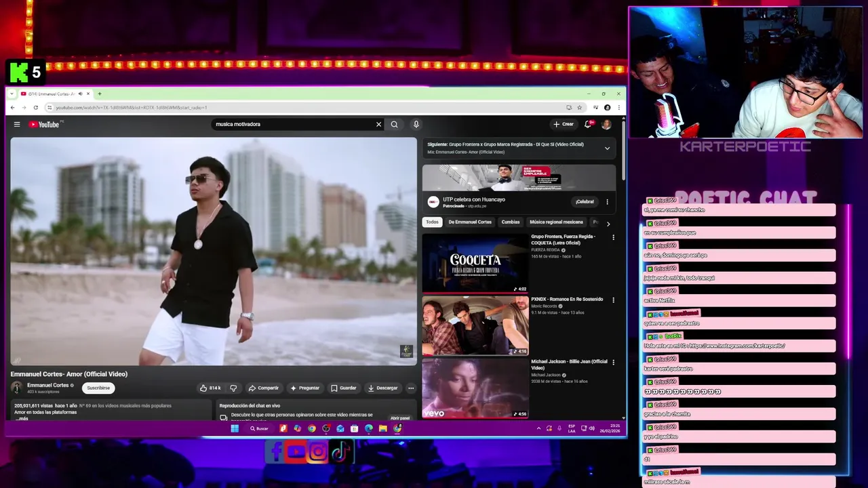The image size is (868, 488).
Task: Click the video title Emmanuel Cortes- Amor
Action: pyautogui.click(x=69, y=374)
